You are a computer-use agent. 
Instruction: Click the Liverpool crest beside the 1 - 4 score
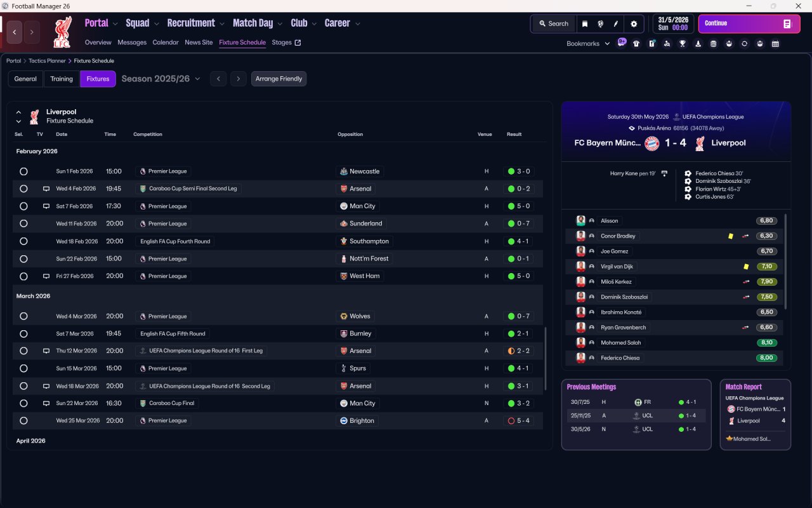(x=700, y=143)
